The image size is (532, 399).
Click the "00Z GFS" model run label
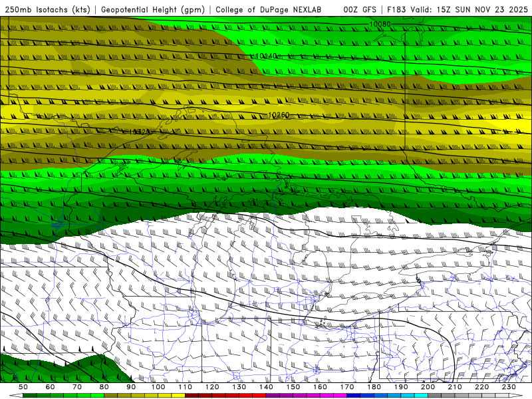(x=360, y=10)
